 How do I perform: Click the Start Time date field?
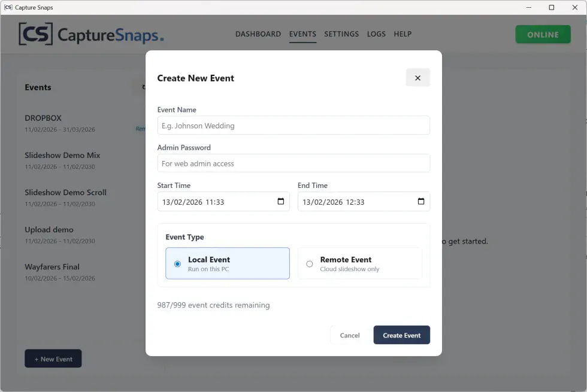point(223,202)
